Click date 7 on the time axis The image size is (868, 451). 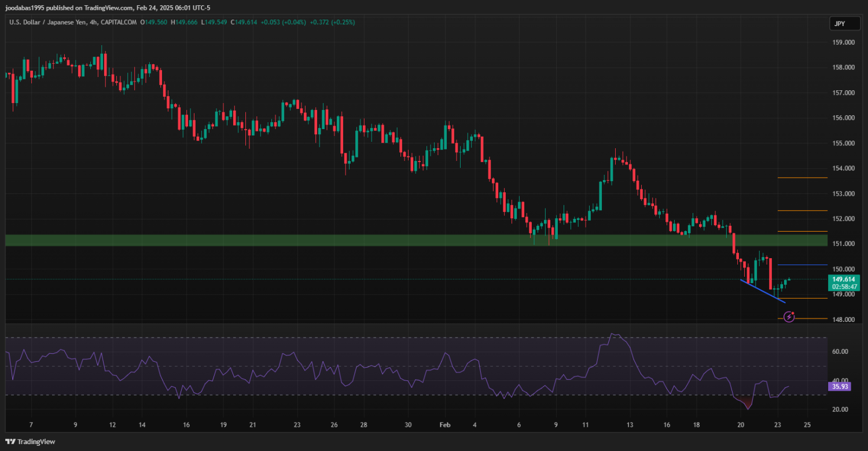pyautogui.click(x=31, y=425)
